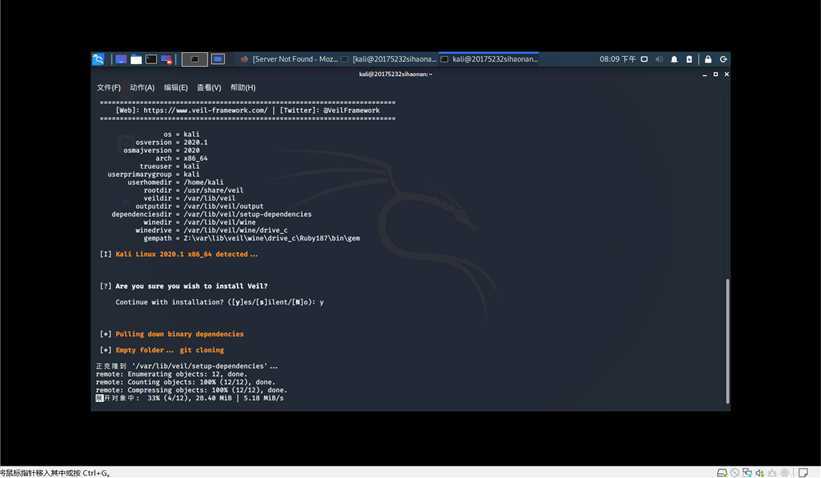Switch to workspace two in pager
Image resolution: width=821 pixels, height=478 pixels.
(x=218, y=59)
